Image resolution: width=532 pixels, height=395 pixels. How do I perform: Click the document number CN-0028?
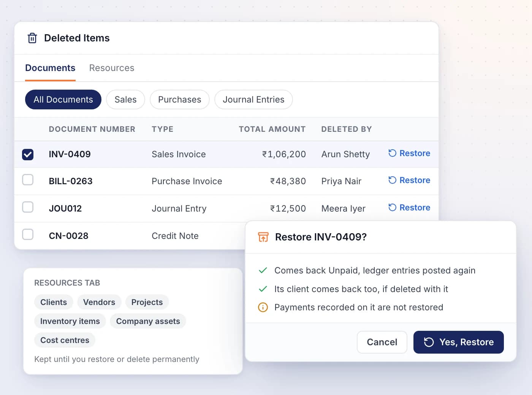click(68, 236)
